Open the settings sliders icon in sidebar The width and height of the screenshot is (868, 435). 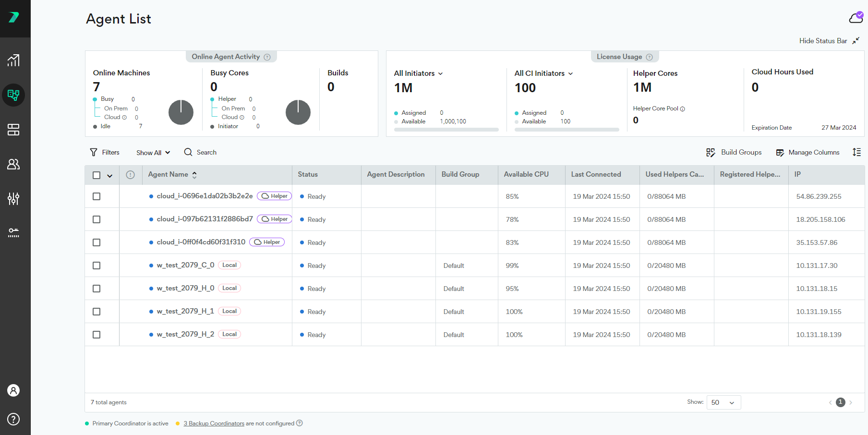(13, 199)
